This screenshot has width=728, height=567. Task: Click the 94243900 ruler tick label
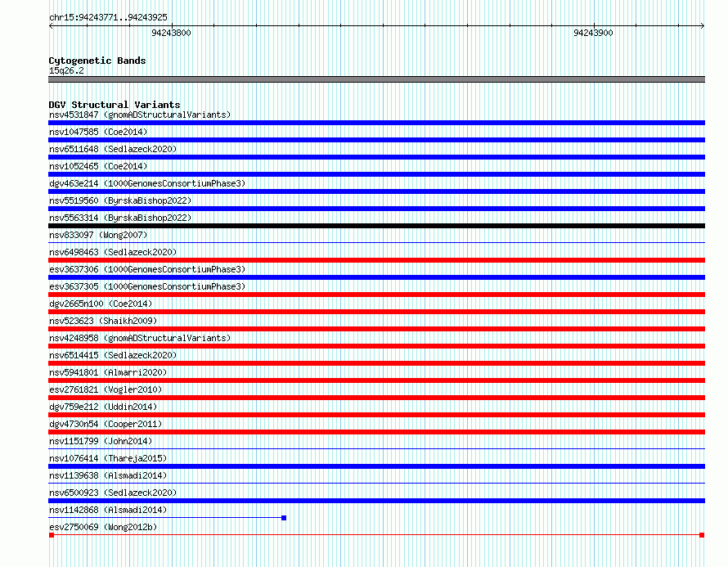tap(593, 33)
